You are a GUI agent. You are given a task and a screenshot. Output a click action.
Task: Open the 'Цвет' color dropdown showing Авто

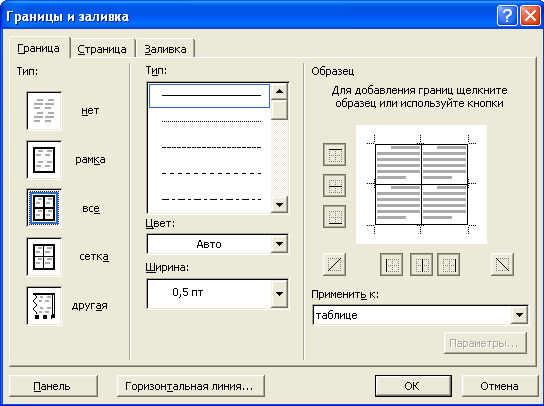218,244
